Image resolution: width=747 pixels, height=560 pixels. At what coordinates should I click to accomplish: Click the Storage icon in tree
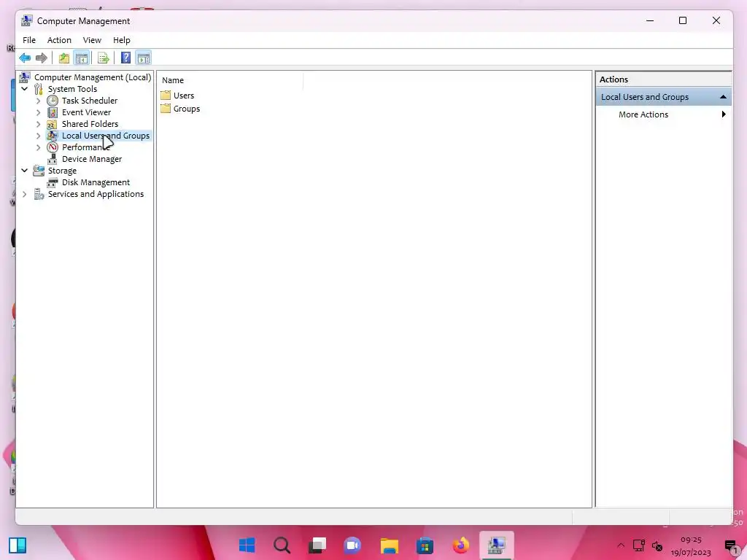[x=39, y=171]
